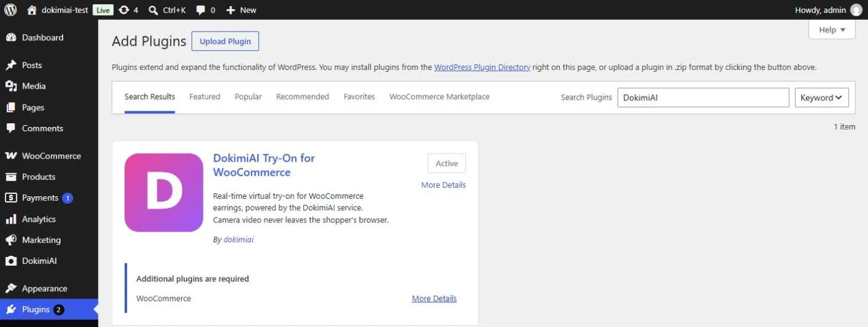This screenshot has height=327, width=868.
Task: Focus the Search Plugins input field
Action: pos(703,97)
